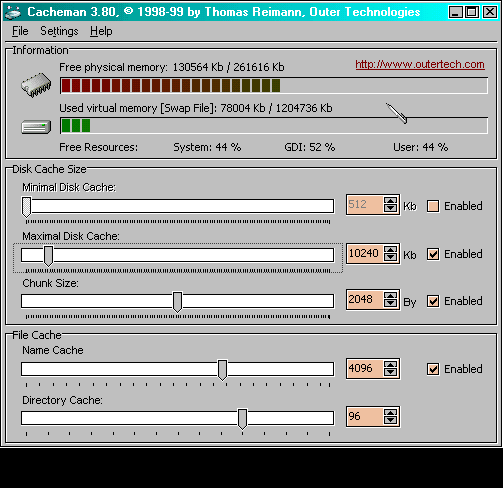Click the hard drive swap file icon

(x=36, y=127)
